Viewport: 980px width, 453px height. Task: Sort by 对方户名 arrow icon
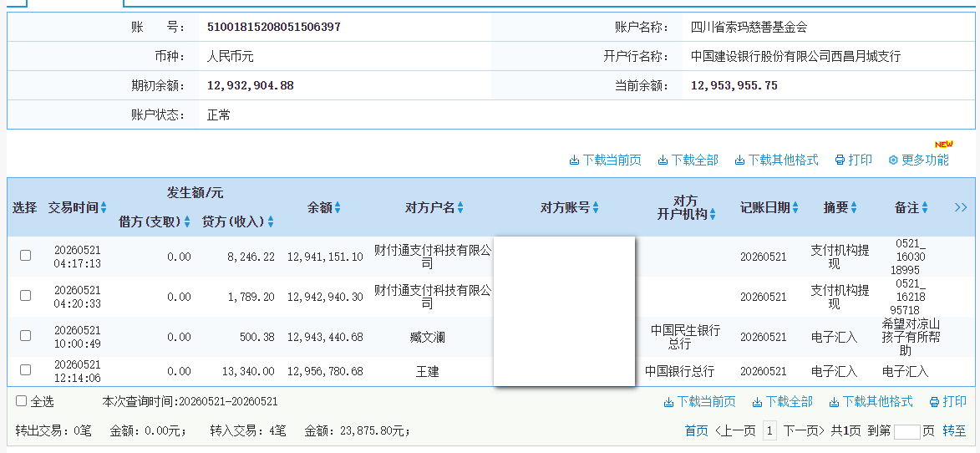point(460,208)
